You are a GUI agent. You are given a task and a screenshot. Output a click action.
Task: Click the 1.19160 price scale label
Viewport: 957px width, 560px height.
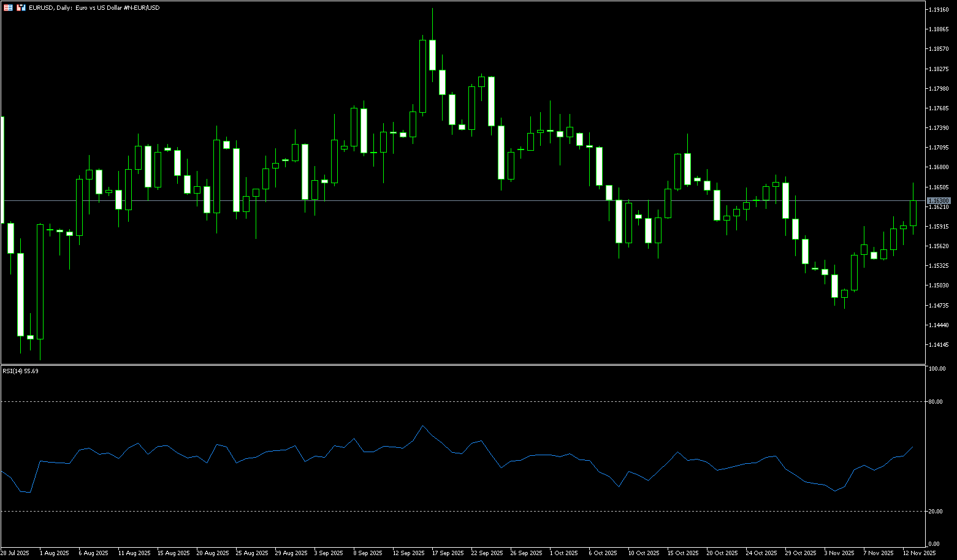[939, 10]
